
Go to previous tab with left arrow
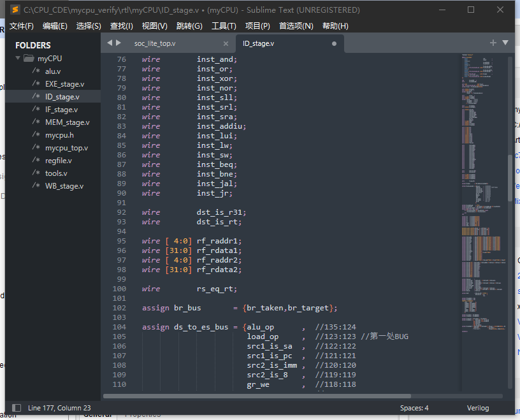pyautogui.click(x=110, y=43)
